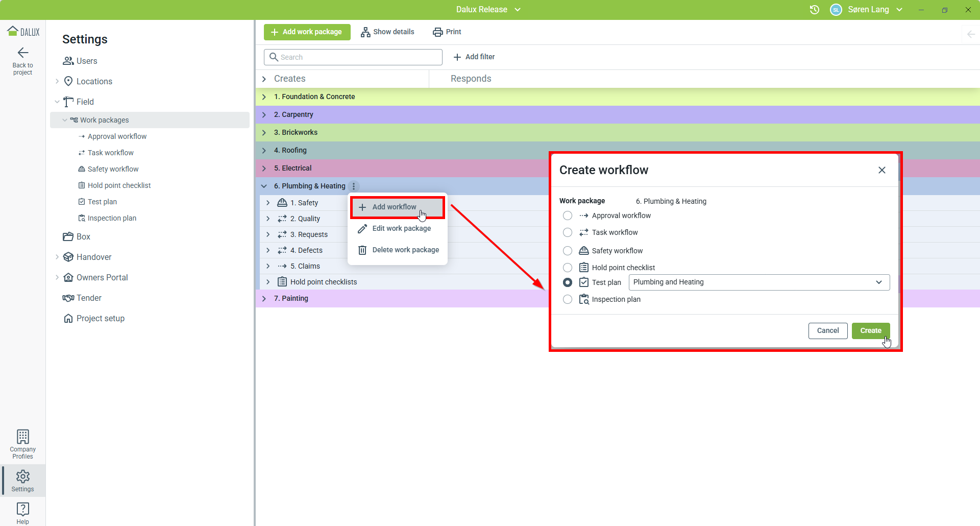This screenshot has width=980, height=526.
Task: Click the Creates column header
Action: point(289,79)
